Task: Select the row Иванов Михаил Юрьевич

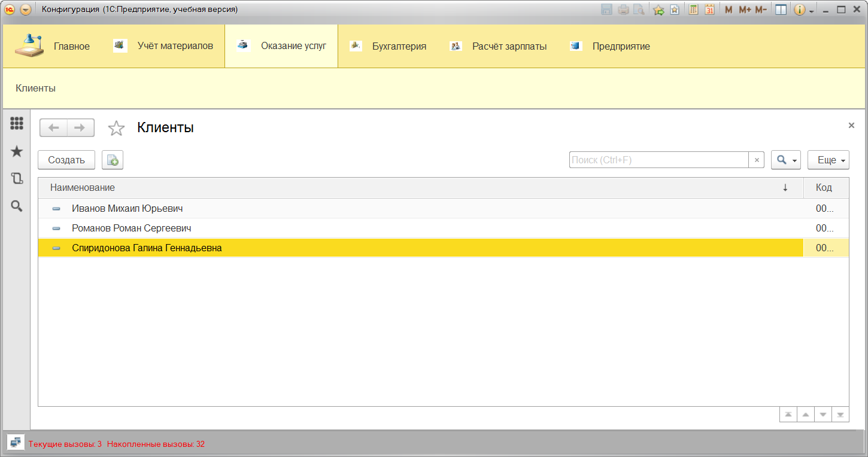Action: (x=443, y=209)
